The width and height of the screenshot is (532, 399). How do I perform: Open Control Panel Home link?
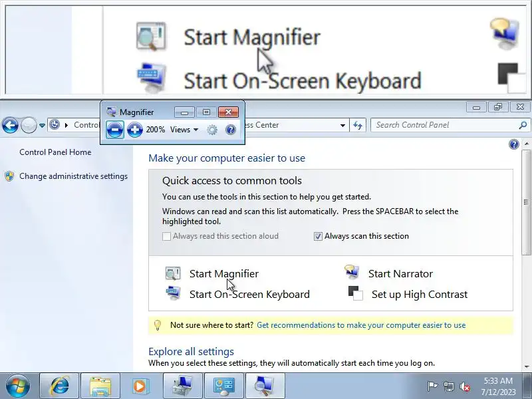(55, 152)
